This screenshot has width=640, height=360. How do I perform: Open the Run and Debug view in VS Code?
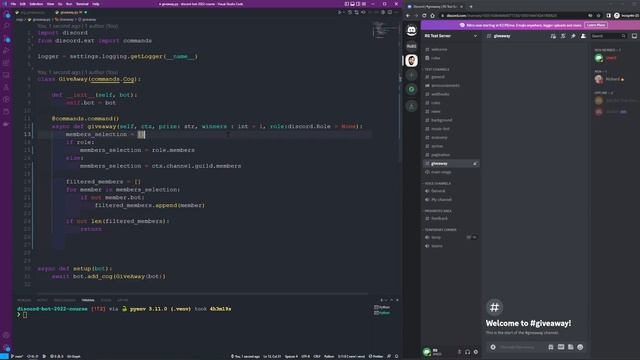click(7, 51)
